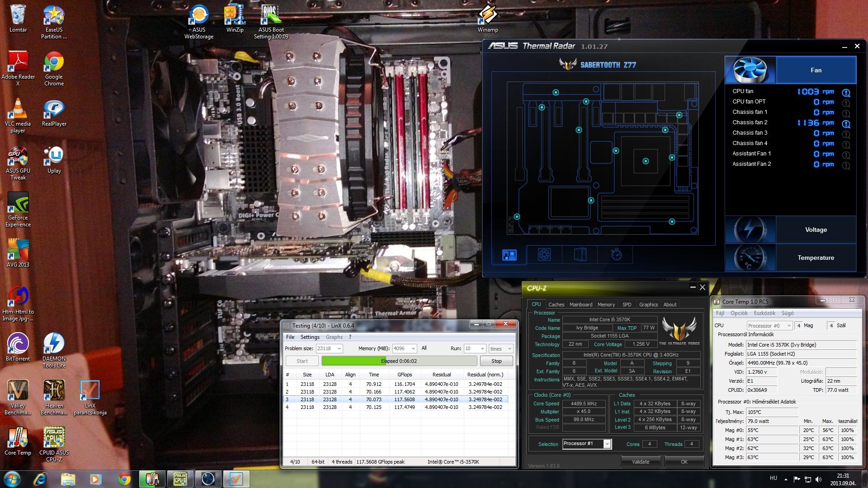Open ASUS WebStorage desktop icon

click(x=199, y=22)
